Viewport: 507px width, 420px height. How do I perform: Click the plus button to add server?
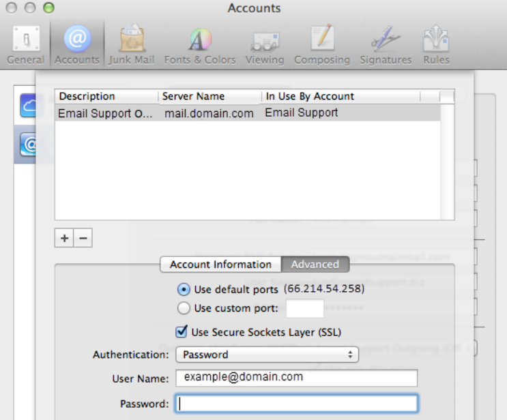coord(64,238)
